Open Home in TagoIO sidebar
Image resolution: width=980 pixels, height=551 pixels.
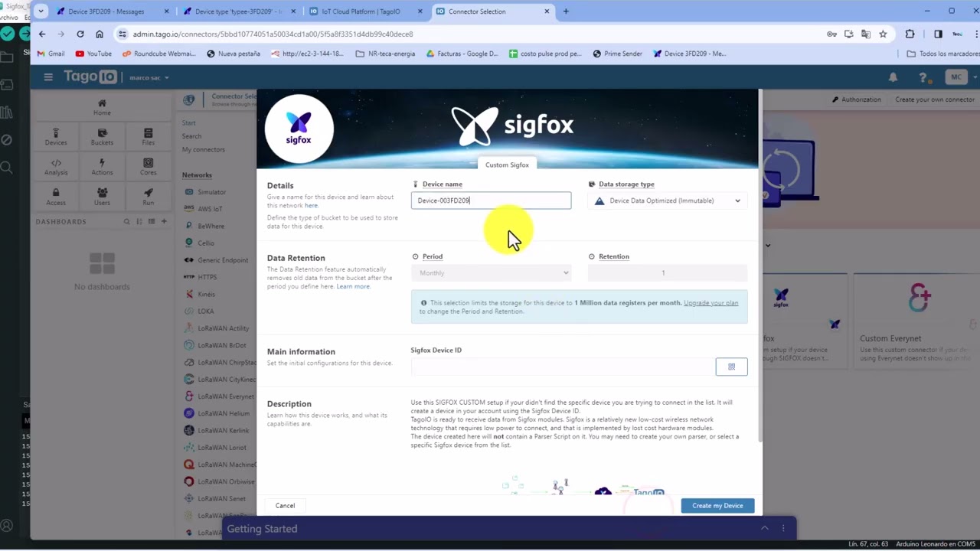click(x=102, y=107)
